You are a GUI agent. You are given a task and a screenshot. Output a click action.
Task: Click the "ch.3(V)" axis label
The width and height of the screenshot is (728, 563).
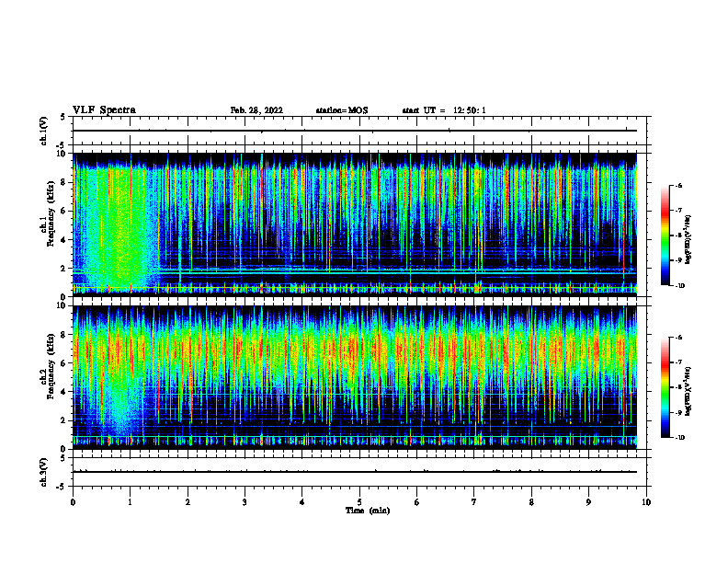pos(44,472)
